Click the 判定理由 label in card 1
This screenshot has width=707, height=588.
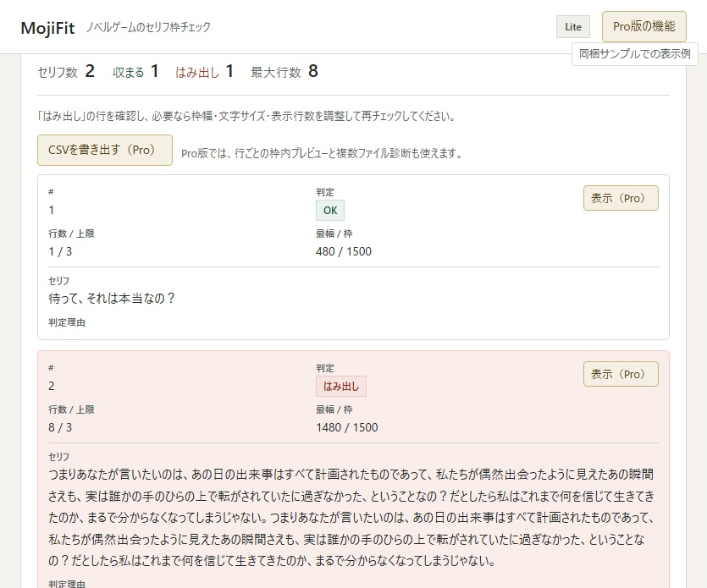pos(67,322)
